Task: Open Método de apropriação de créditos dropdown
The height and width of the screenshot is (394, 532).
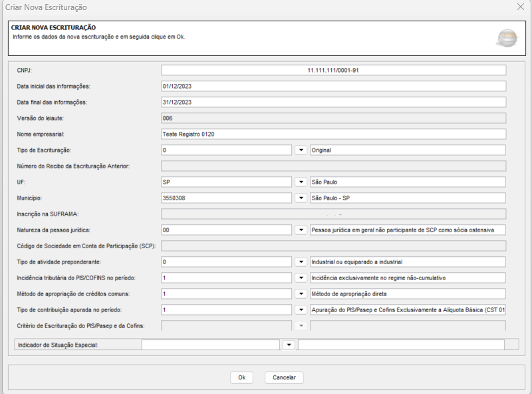Action: tap(301, 294)
